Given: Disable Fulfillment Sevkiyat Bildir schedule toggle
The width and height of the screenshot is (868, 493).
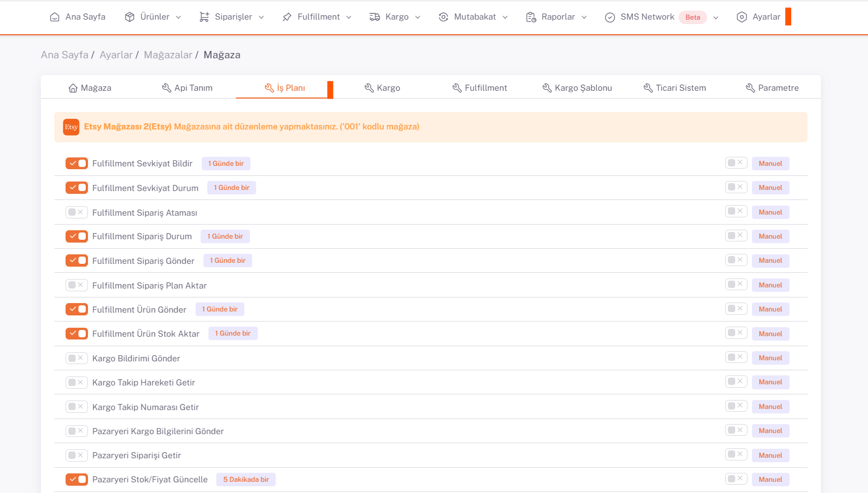Looking at the screenshot, I should click(x=77, y=163).
